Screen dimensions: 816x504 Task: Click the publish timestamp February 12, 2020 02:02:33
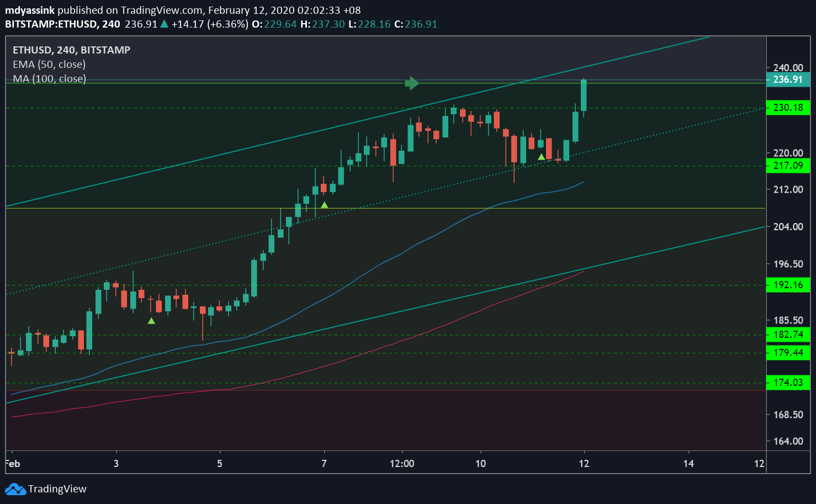click(x=274, y=10)
